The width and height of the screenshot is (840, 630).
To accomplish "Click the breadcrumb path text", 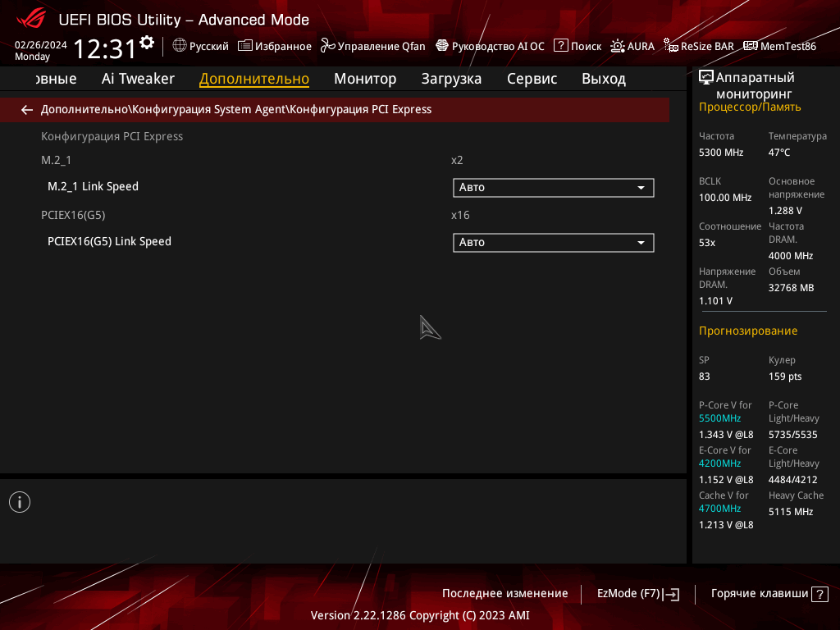I will 236,109.
